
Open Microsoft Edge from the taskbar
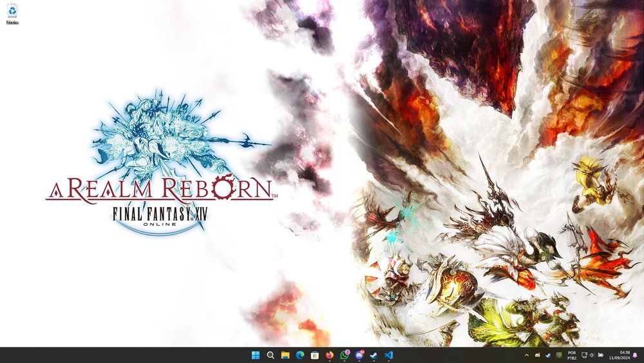(x=300, y=355)
